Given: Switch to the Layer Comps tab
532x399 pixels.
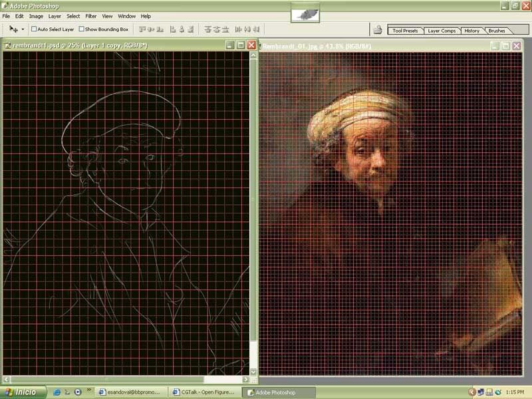Looking at the screenshot, I should [x=441, y=31].
